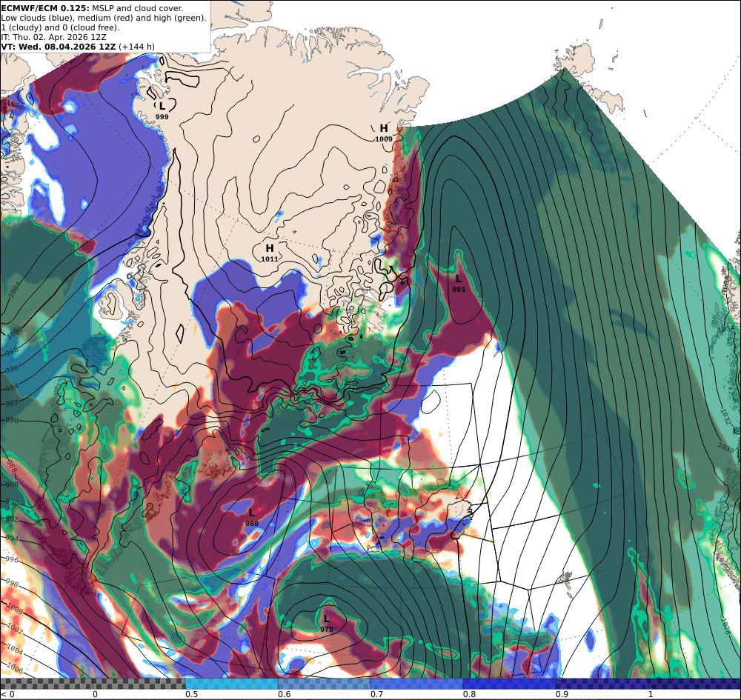Click the colorbar segment between 0.7 and 0.8

click(416, 684)
